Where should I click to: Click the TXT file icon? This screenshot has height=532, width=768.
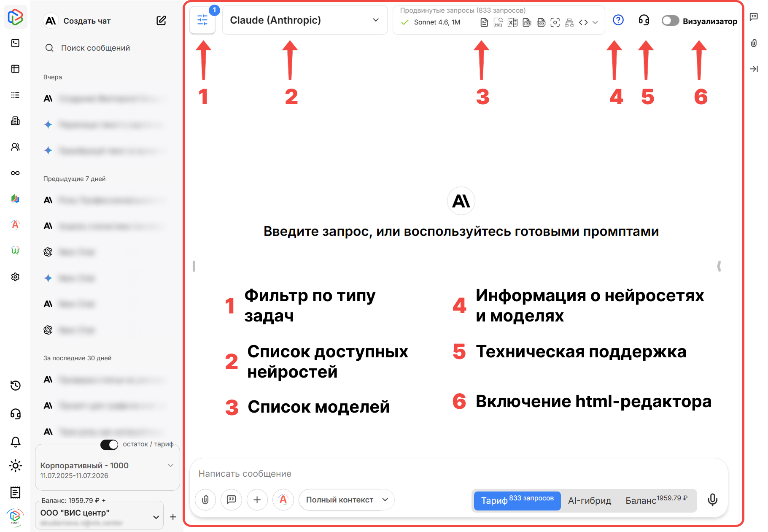click(527, 22)
